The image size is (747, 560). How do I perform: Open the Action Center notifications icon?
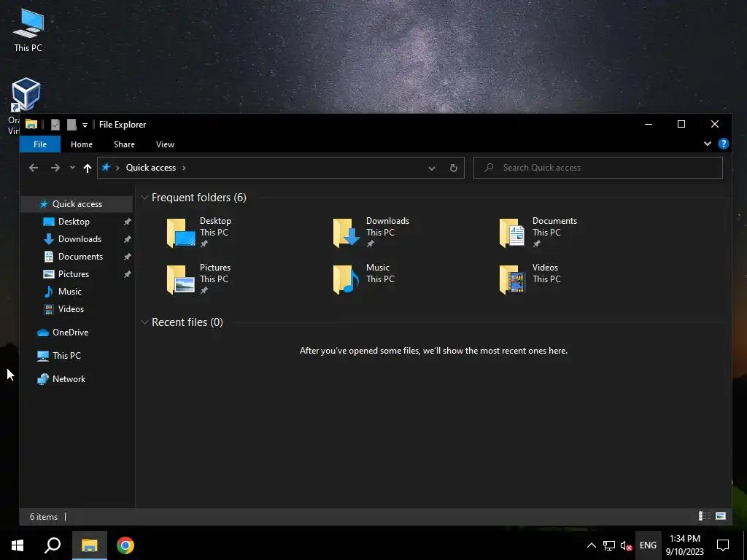point(723,545)
